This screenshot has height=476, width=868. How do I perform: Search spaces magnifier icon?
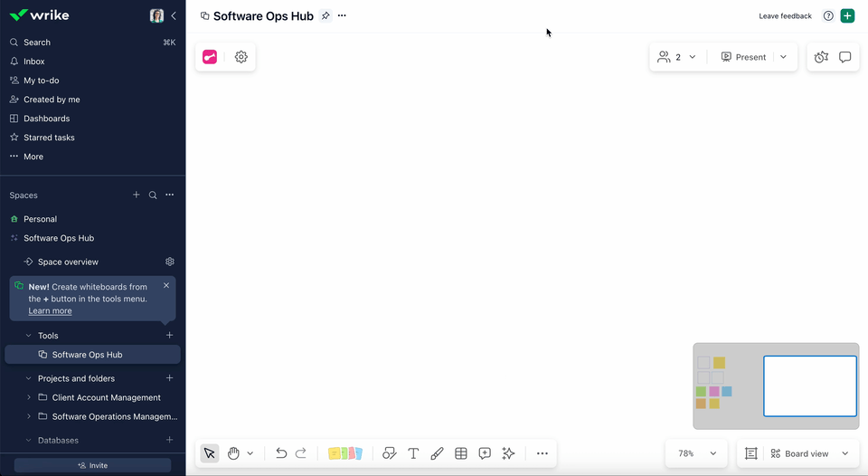tap(153, 195)
